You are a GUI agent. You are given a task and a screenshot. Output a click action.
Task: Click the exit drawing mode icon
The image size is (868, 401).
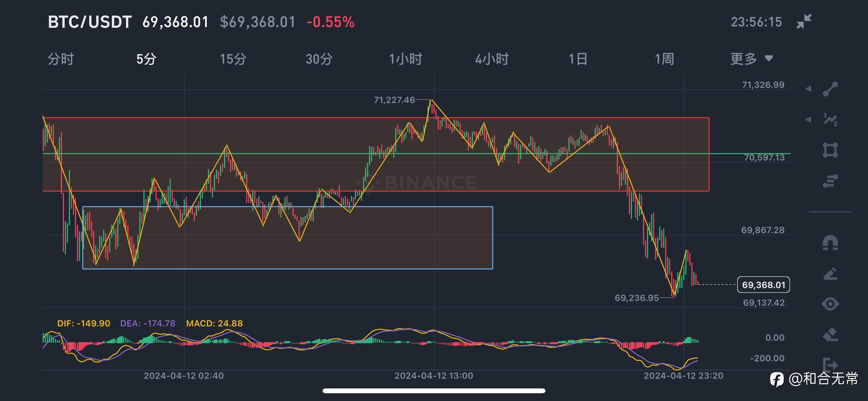pyautogui.click(x=830, y=365)
